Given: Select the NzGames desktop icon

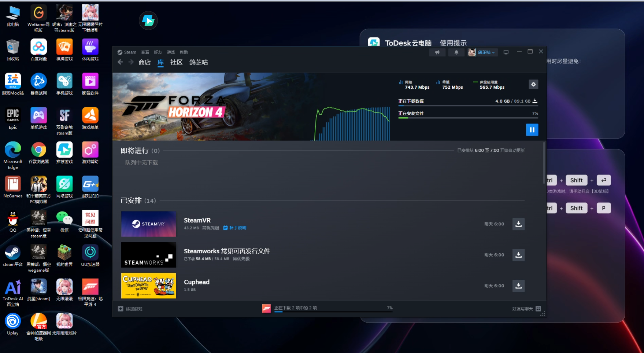Looking at the screenshot, I should point(13,187).
